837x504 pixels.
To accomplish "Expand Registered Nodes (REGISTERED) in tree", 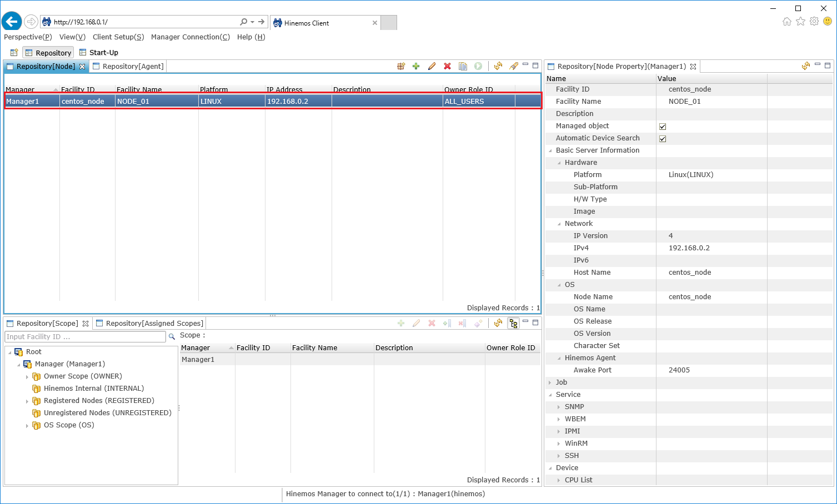I will [27, 401].
